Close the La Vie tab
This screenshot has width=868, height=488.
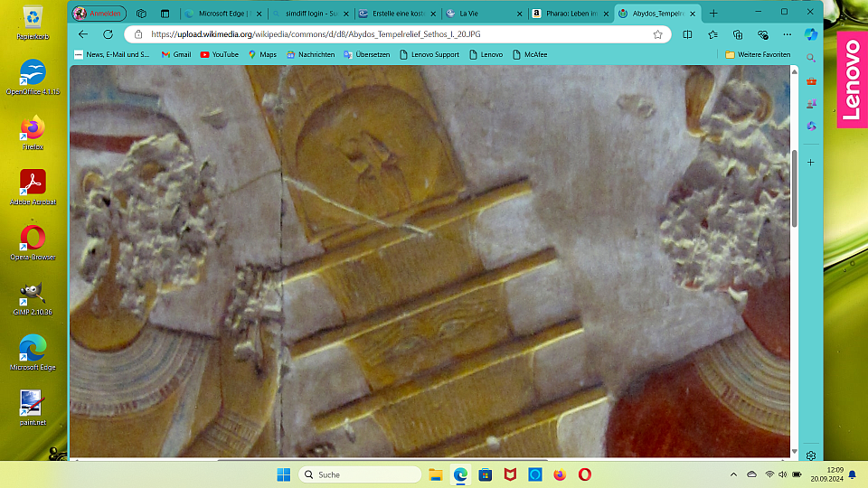click(519, 14)
